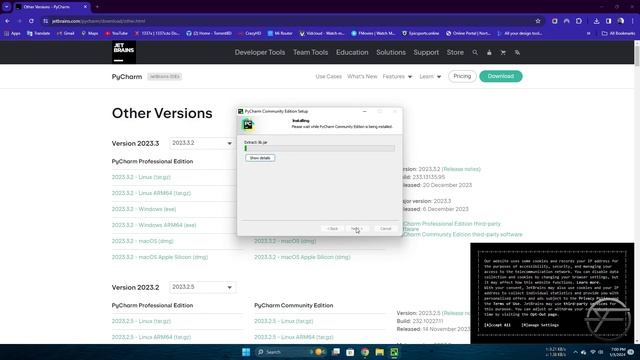Open the language selector icon in header
Image resolution: width=640 pixels, height=360 pixels.
[x=517, y=52]
